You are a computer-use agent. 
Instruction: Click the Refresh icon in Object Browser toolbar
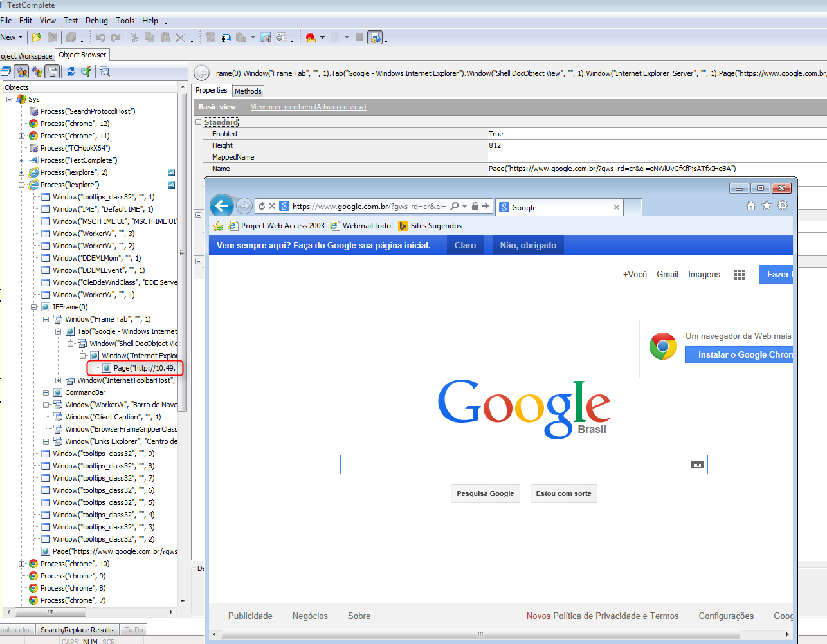[71, 71]
